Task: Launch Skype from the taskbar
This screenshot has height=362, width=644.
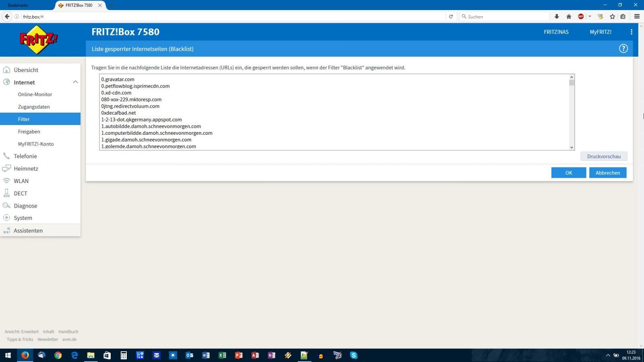Action: [x=354, y=355]
